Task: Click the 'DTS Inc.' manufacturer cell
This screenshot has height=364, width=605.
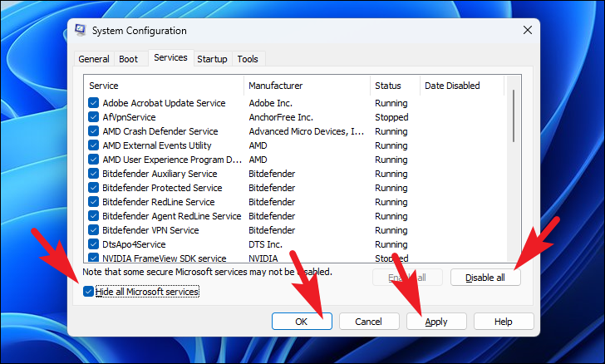Action: pyautogui.click(x=265, y=244)
